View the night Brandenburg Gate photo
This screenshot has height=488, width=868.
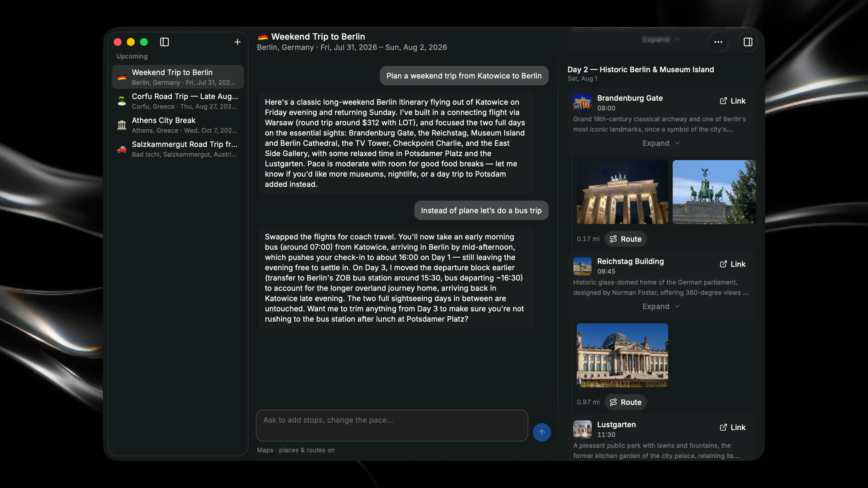[x=622, y=192]
